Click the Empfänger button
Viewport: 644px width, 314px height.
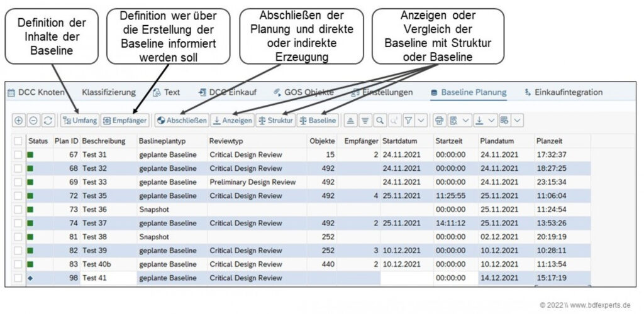[125, 121]
